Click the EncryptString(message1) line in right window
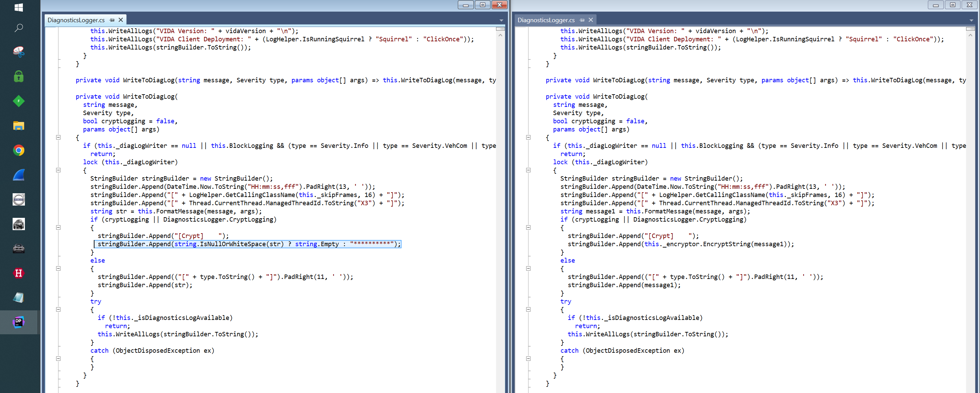The height and width of the screenshot is (393, 980). [681, 244]
